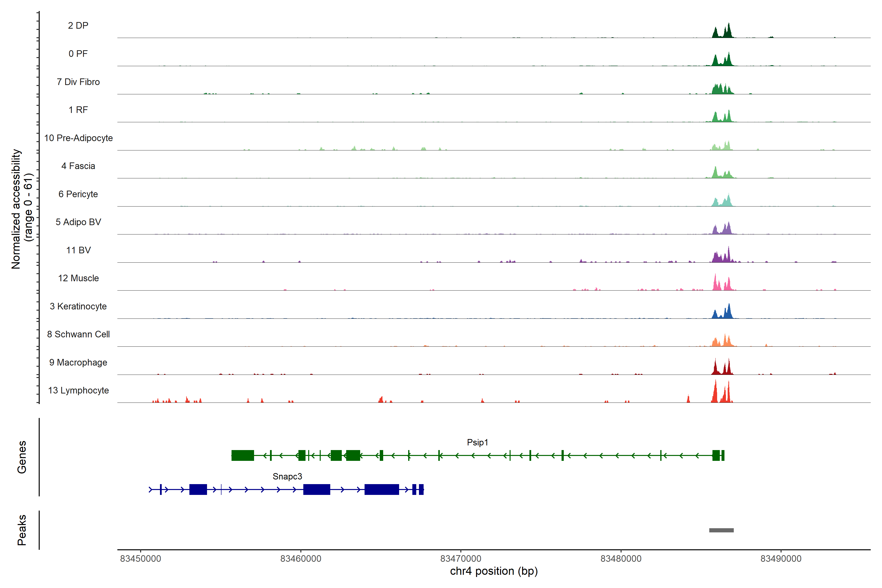
Task: Click the leftmost green Psip1 exon block
Action: pyautogui.click(x=243, y=455)
